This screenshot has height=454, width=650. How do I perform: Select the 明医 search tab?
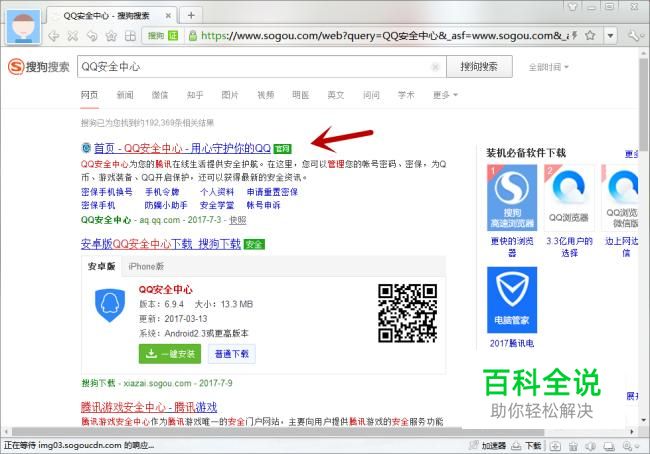tap(301, 95)
